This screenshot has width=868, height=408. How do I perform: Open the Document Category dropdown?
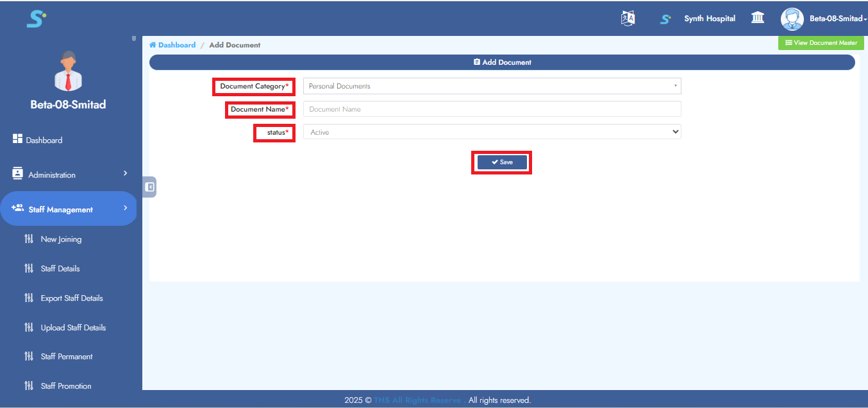pos(492,86)
